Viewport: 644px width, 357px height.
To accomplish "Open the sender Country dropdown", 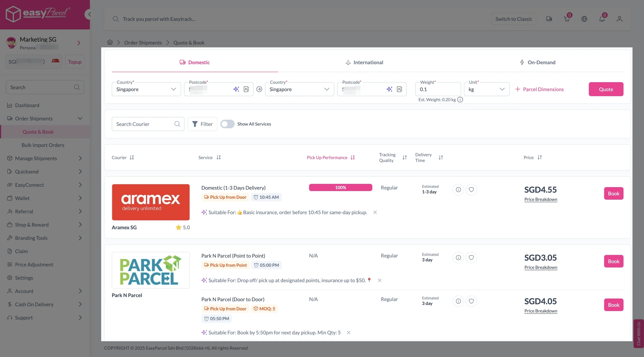I will (x=146, y=89).
